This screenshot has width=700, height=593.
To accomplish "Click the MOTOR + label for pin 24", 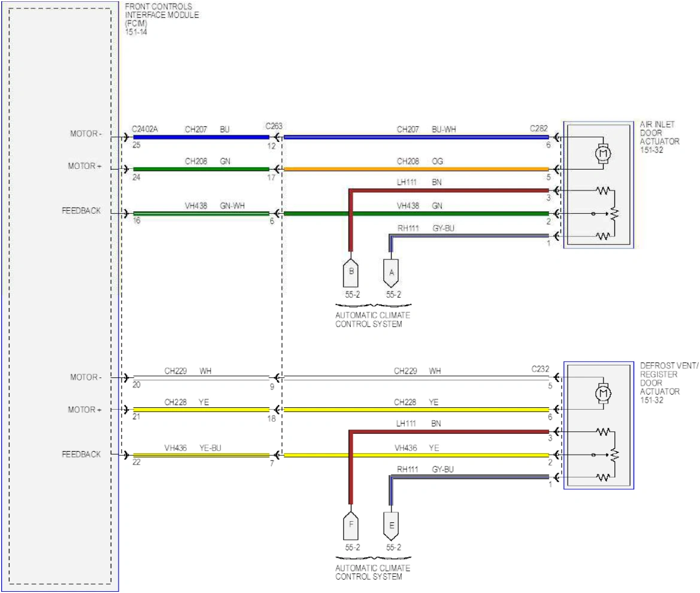I will coord(85,166).
